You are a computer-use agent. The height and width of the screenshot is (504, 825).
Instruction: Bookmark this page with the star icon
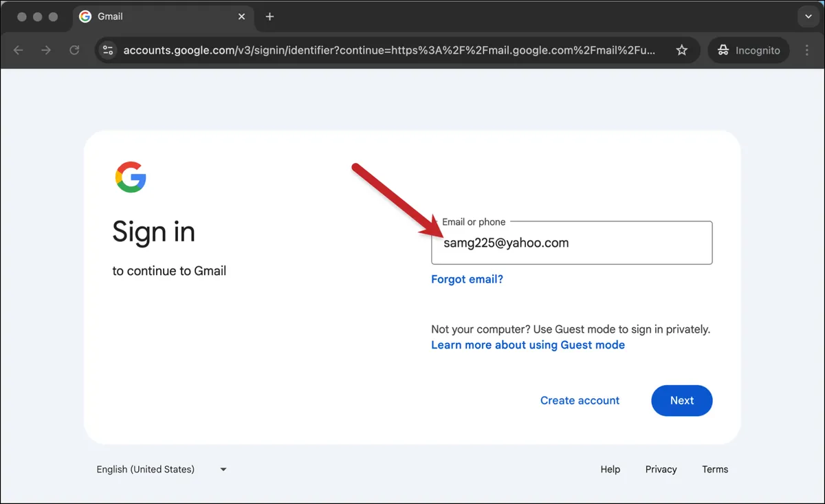pyautogui.click(x=681, y=50)
